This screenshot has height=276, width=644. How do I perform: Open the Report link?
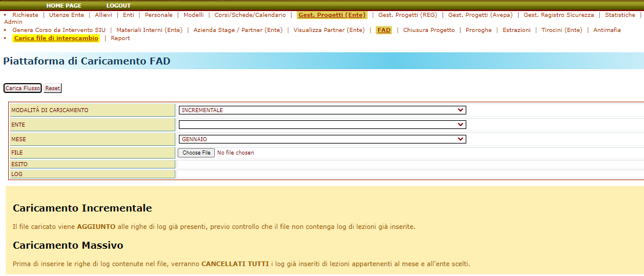(x=120, y=38)
